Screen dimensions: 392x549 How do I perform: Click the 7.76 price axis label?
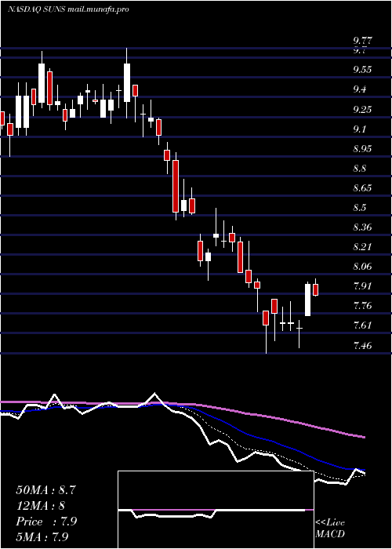[362, 306]
